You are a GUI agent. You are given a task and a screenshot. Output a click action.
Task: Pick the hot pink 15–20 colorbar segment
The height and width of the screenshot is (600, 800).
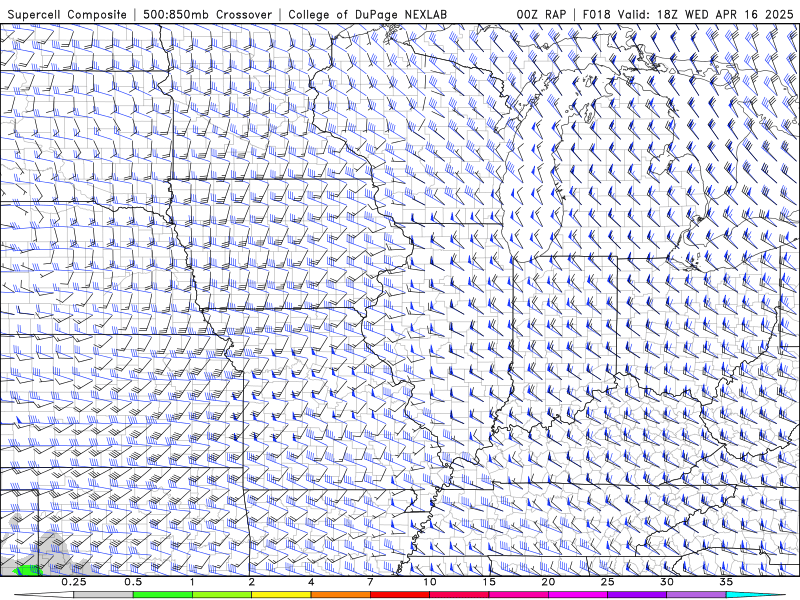click(x=518, y=595)
